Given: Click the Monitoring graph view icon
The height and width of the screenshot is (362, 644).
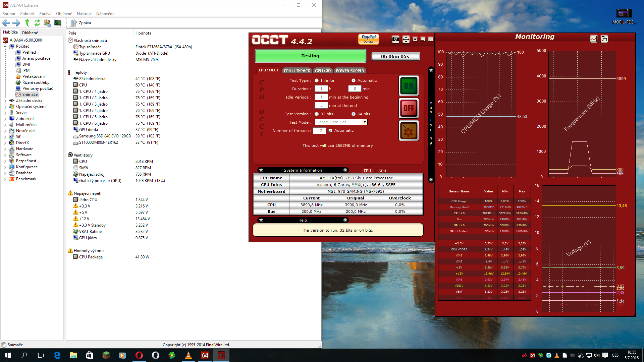Looking at the screenshot, I should (x=594, y=39).
